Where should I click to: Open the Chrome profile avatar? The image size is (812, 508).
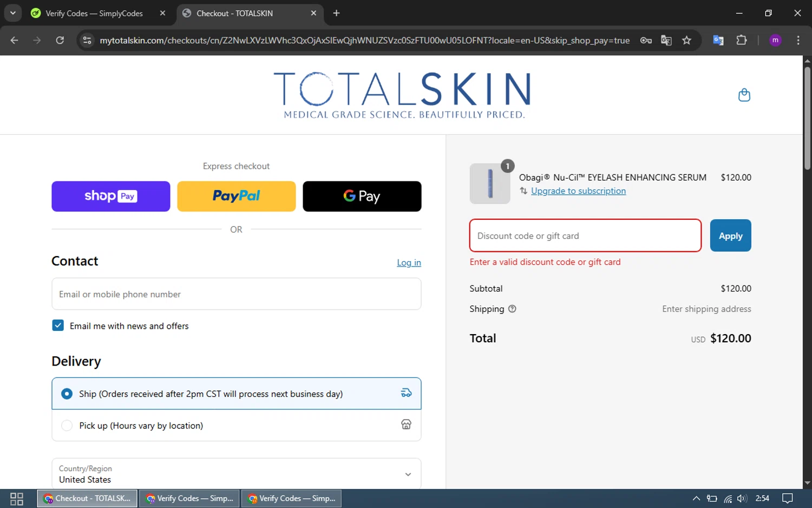[x=775, y=40]
